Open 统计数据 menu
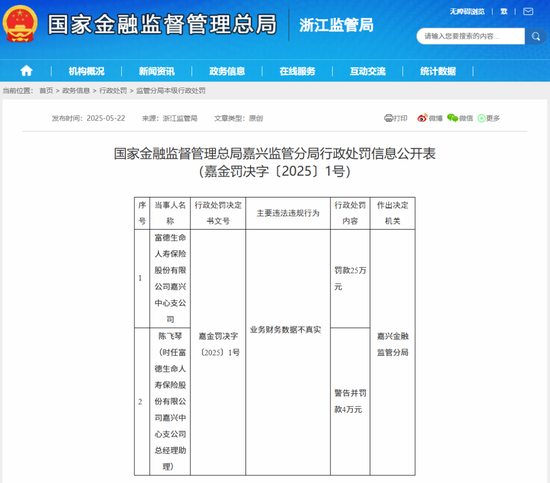The height and width of the screenshot is (483, 550). pyautogui.click(x=438, y=71)
